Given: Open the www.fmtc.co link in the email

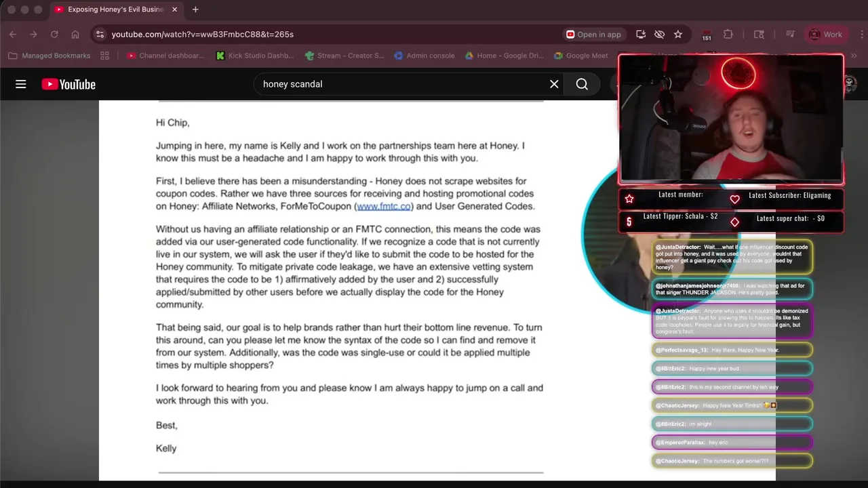Looking at the screenshot, I should pyautogui.click(x=384, y=206).
